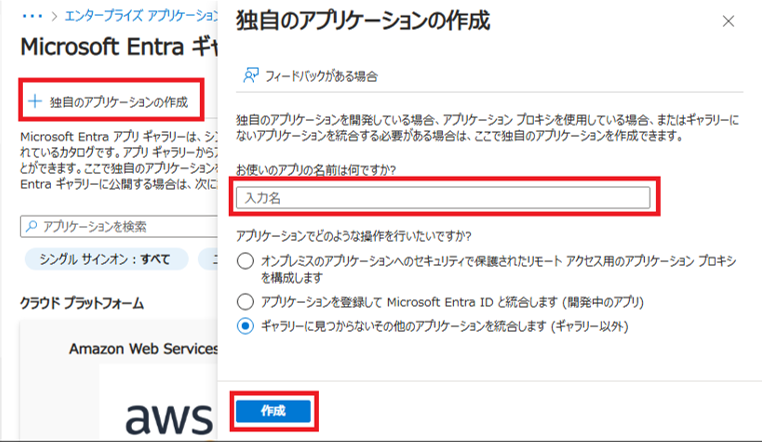Go to エンタープライズ アプリケーション breadcrumb
The image size is (762, 442).
point(141,17)
